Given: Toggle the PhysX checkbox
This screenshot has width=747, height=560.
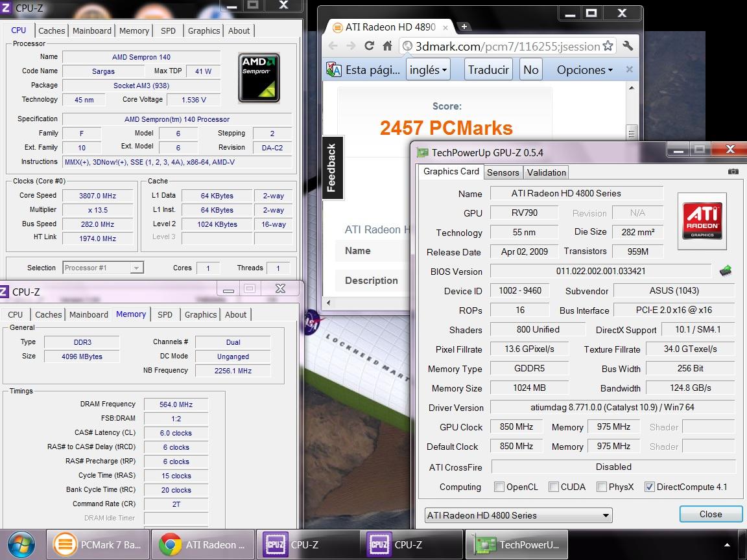Looking at the screenshot, I should 601,487.
